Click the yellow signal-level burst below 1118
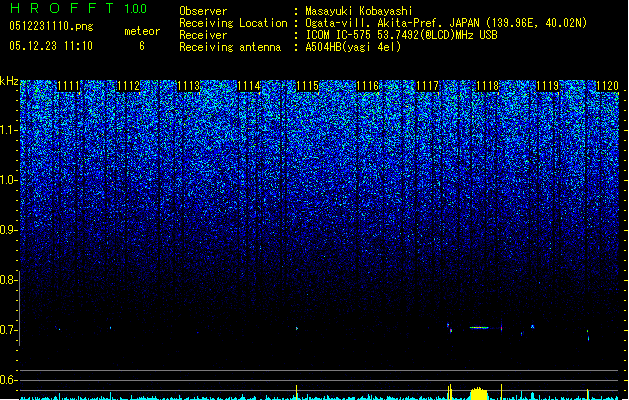The width and height of the screenshot is (629, 400). click(x=479, y=394)
